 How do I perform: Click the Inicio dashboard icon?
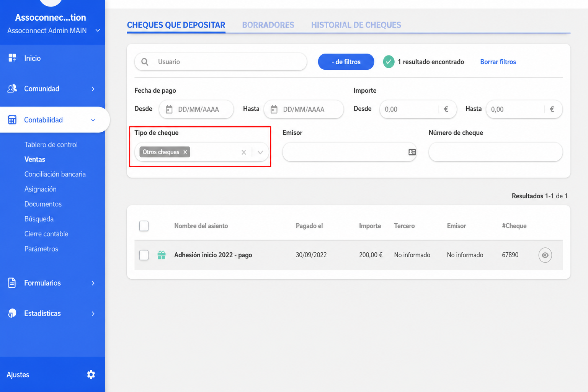[x=12, y=58]
